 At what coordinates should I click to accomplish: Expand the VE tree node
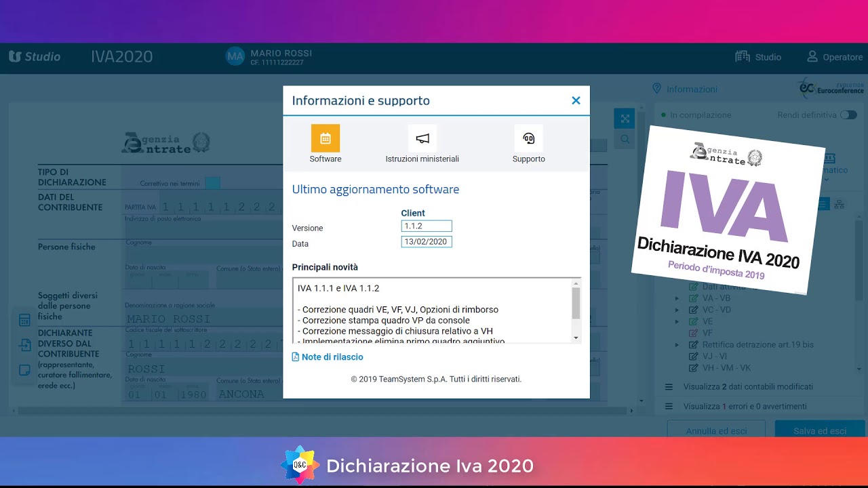tap(677, 321)
